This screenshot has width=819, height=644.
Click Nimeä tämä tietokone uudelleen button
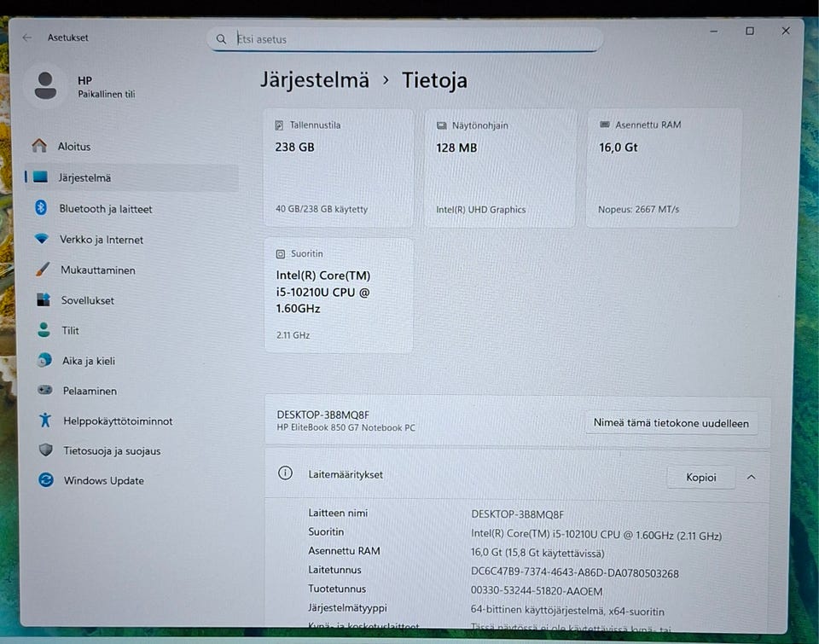(671, 423)
